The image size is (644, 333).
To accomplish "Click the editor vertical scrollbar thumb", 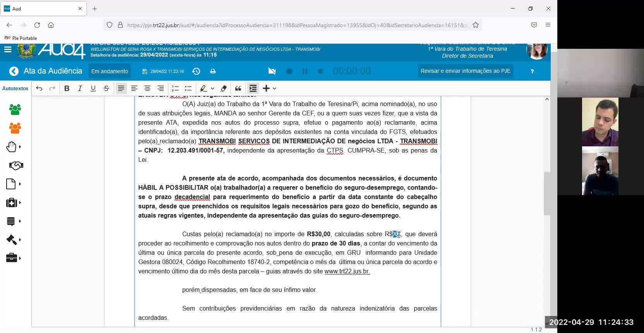I will [547, 194].
